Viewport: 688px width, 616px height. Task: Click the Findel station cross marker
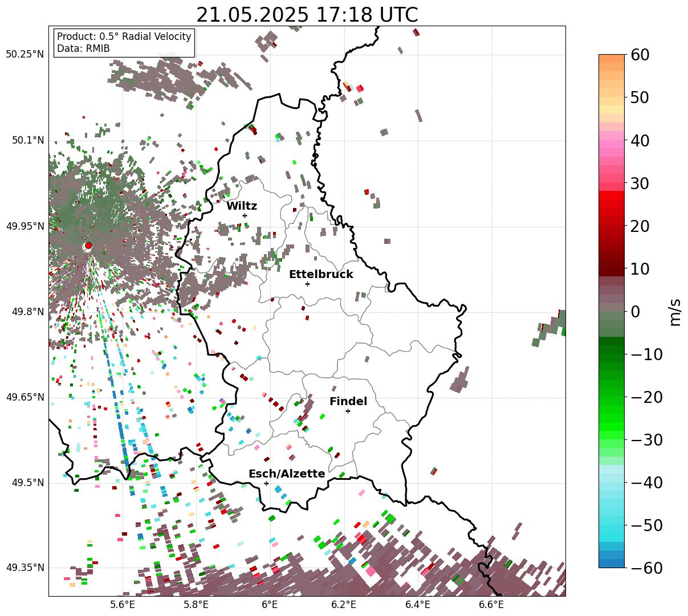coord(348,411)
